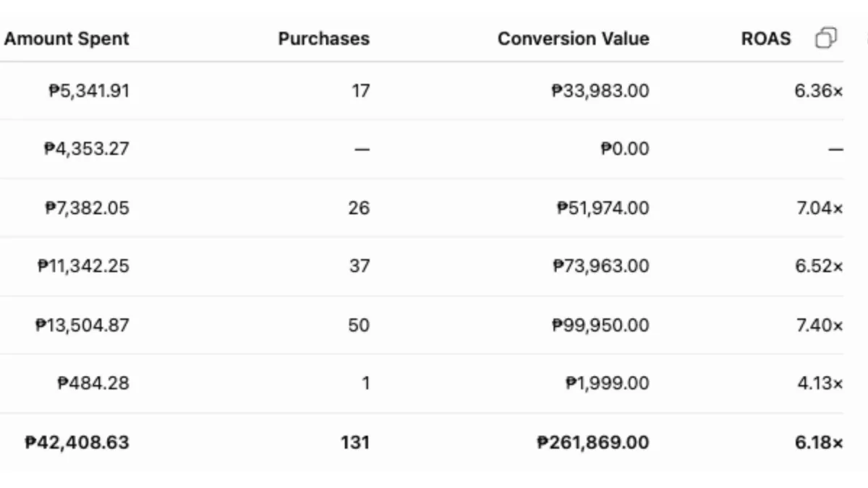The image size is (868, 488).
Task: Select the total amount spent ₱42,408.63
Action: pos(77,442)
